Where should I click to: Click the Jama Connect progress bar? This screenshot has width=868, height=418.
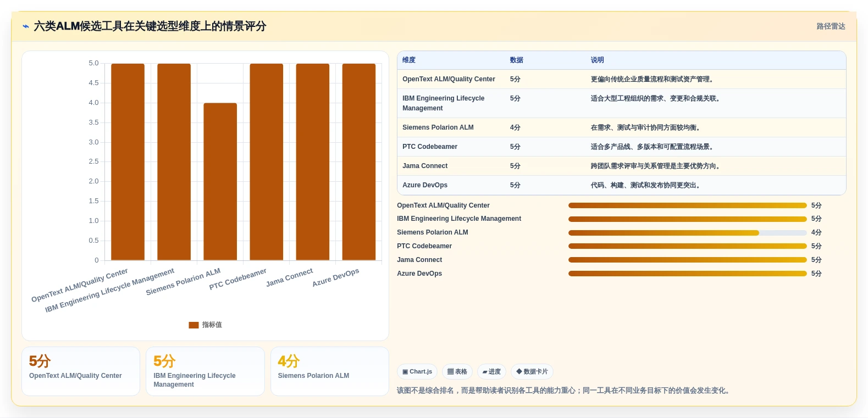688,260
